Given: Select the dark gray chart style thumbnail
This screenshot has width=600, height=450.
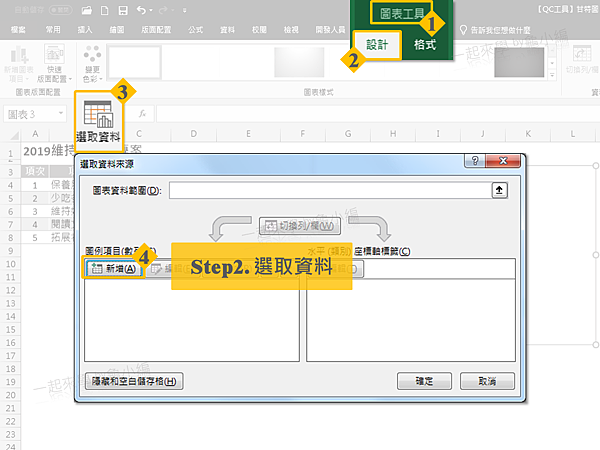Looking at the screenshot, I should 519,62.
